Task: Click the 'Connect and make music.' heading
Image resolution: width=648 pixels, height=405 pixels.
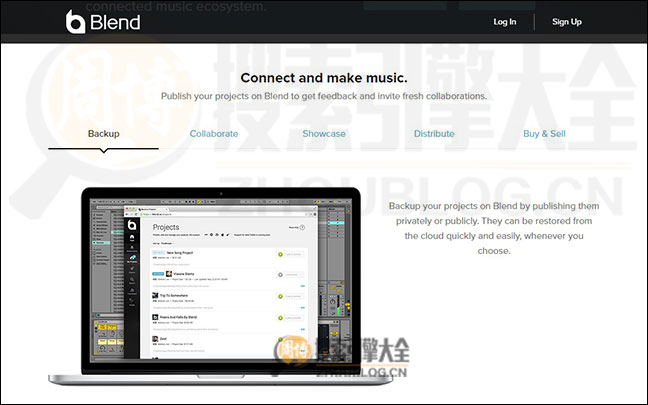Action: click(324, 78)
